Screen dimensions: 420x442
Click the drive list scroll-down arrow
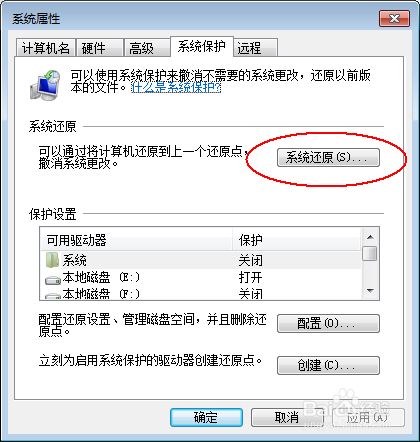[x=370, y=291]
